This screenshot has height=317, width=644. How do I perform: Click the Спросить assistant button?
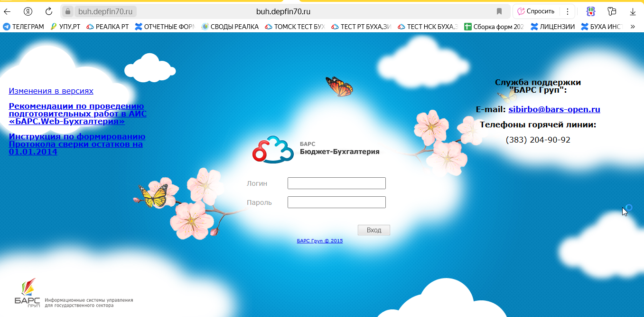point(536,11)
